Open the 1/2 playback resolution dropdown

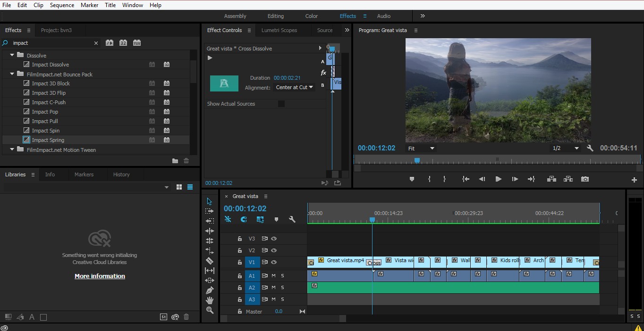tap(566, 148)
